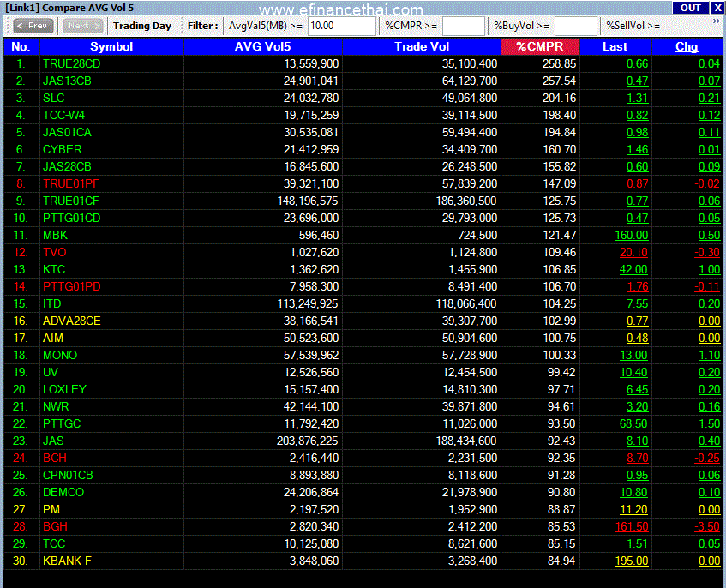
Task: Select the SLC symbol
Action: pos(54,99)
